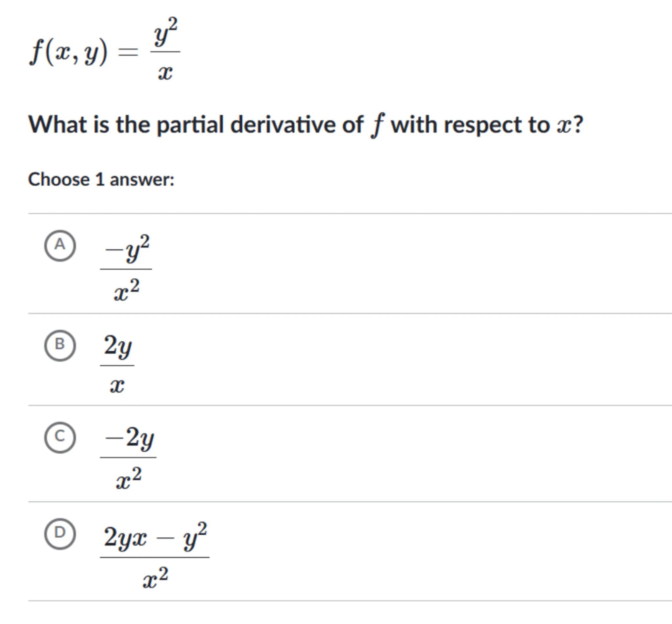The width and height of the screenshot is (672, 624).
Task: Click the answer expression −2y over x²
Action: pyautogui.click(x=128, y=457)
